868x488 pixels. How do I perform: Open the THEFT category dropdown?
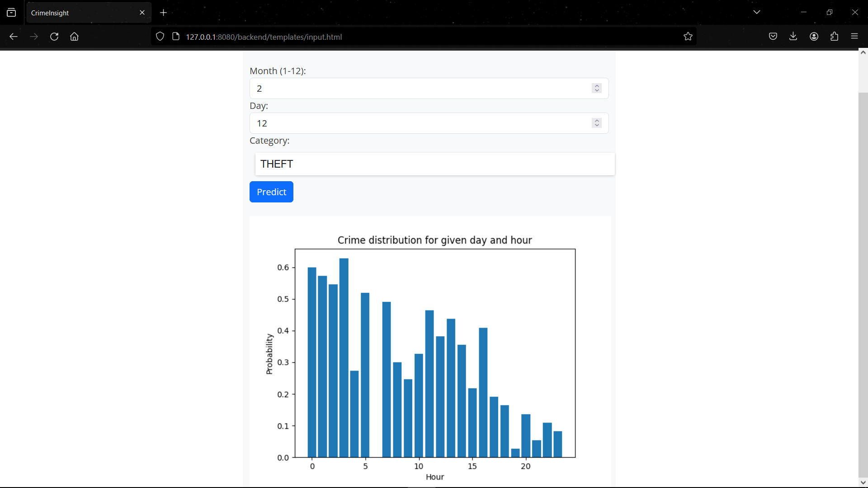(x=434, y=164)
